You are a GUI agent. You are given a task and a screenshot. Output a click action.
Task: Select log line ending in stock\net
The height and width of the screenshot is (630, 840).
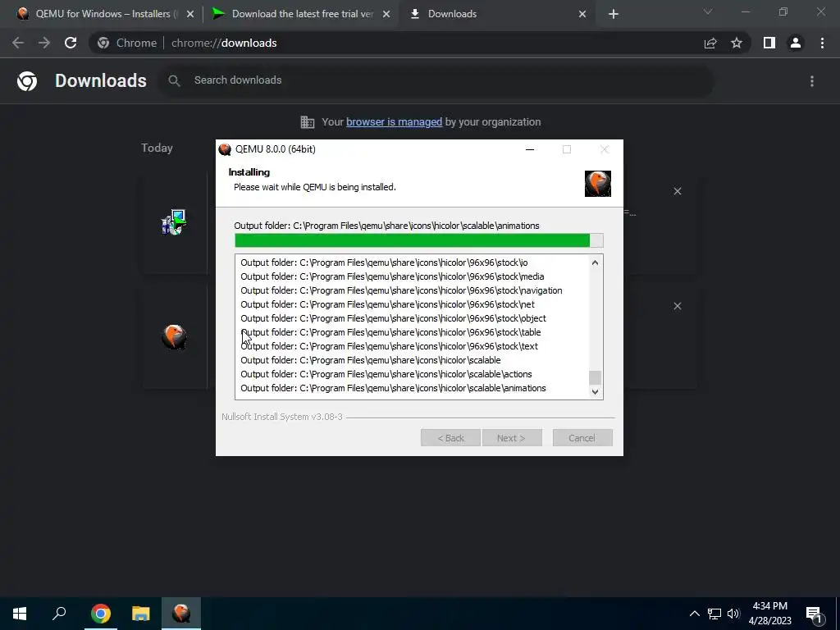[x=387, y=304]
